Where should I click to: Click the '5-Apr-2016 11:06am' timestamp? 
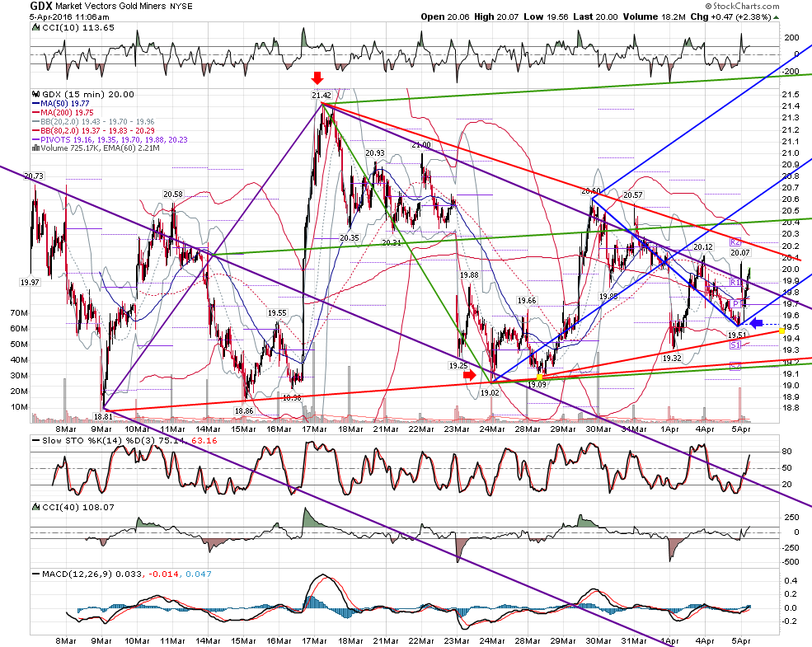click(x=69, y=16)
